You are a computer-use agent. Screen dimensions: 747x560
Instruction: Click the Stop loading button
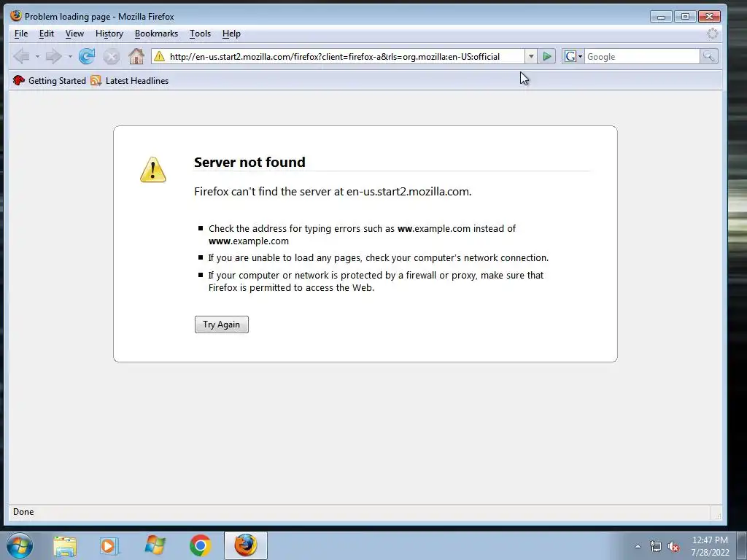coord(112,57)
